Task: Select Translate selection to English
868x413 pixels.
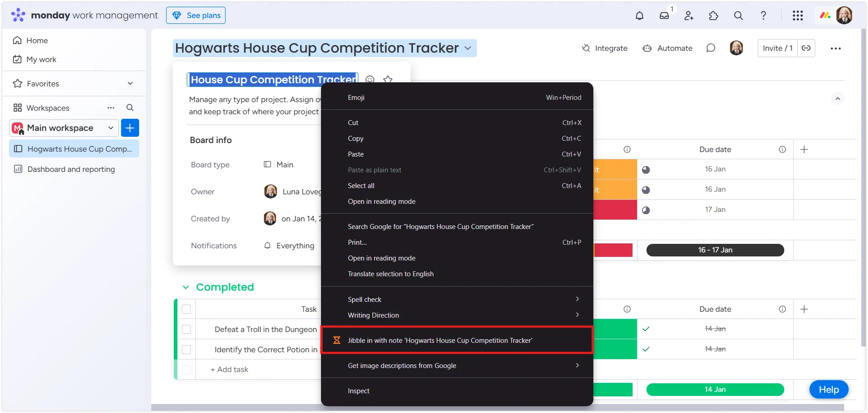Action: point(457,274)
